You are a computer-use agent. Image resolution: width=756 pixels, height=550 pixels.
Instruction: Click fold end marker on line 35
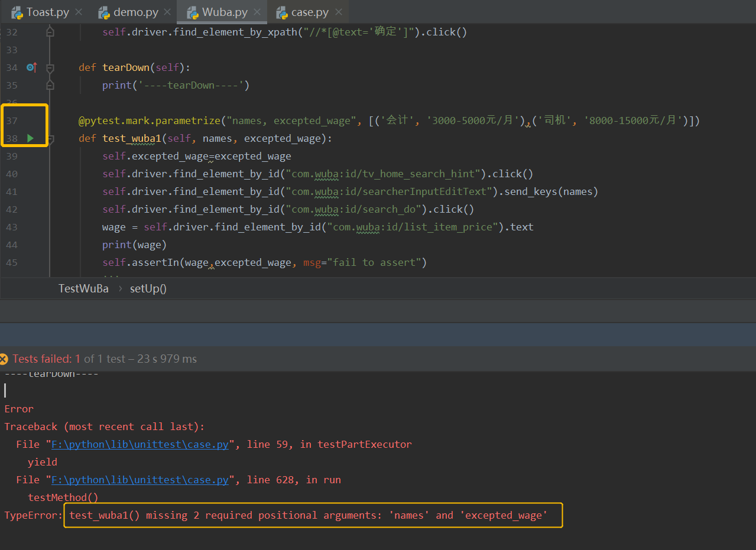click(50, 85)
